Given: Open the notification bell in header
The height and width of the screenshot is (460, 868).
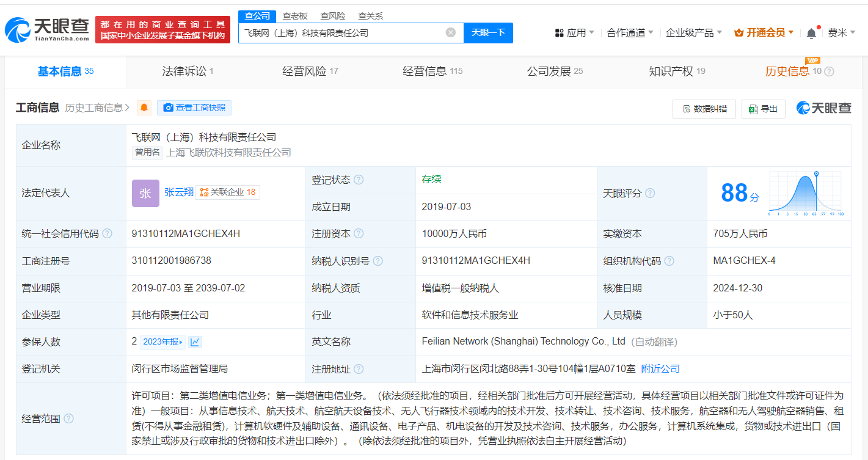Looking at the screenshot, I should click(811, 34).
